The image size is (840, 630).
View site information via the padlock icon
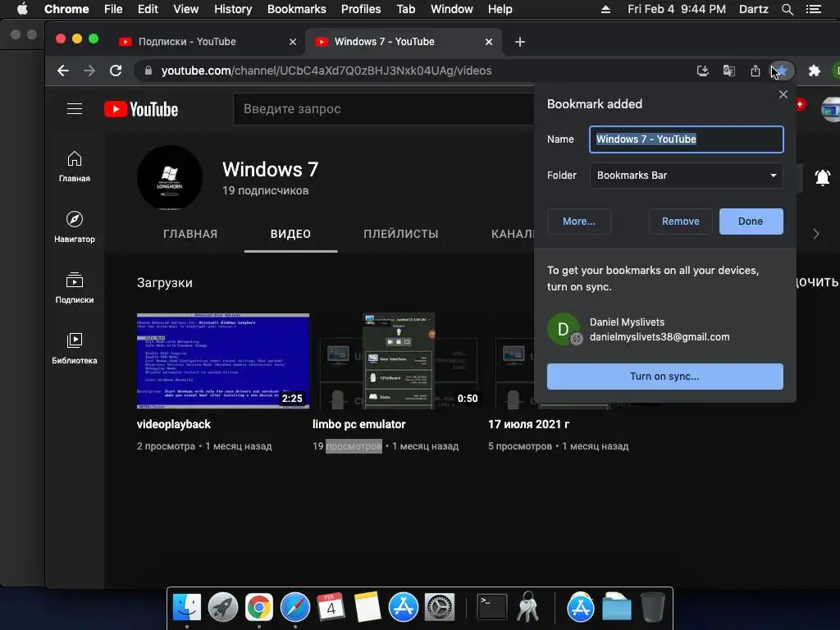148,71
